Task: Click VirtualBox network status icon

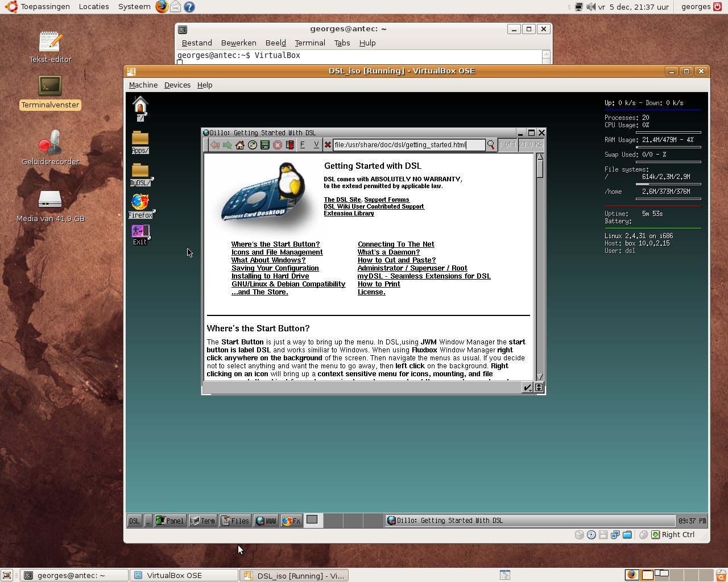Action: (615, 535)
